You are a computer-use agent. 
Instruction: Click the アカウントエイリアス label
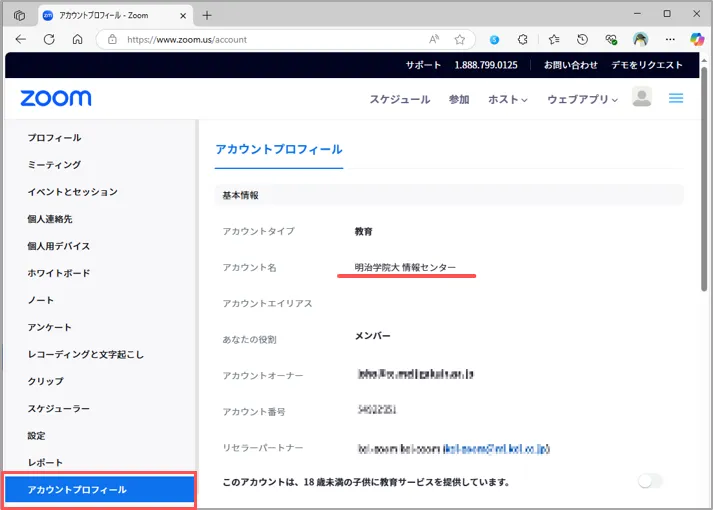tap(267, 304)
